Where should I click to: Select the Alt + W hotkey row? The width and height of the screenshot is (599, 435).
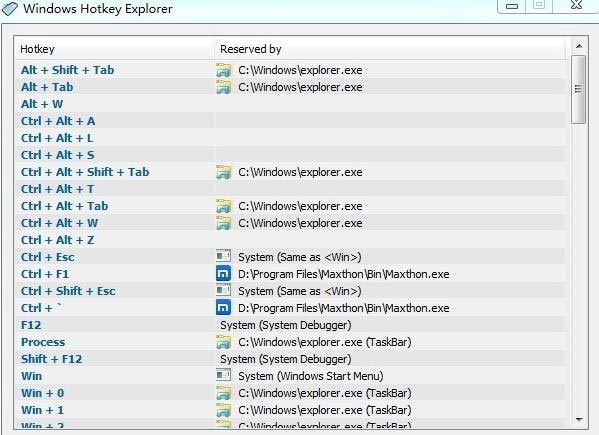[x=290, y=104]
